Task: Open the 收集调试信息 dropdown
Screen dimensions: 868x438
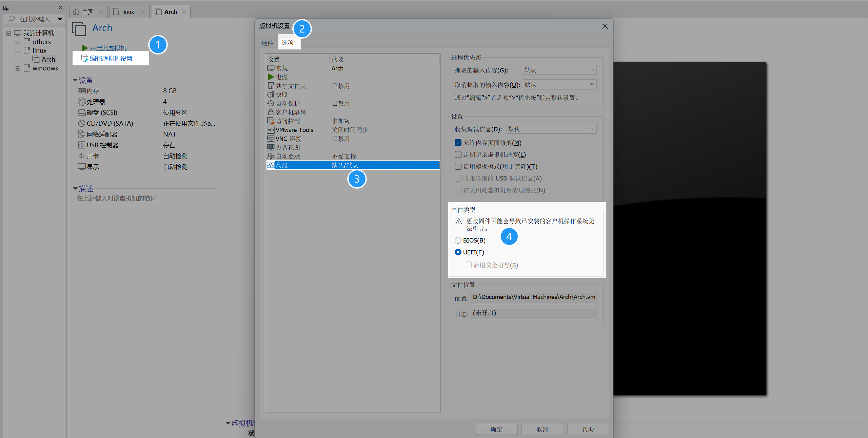Action: tap(551, 129)
